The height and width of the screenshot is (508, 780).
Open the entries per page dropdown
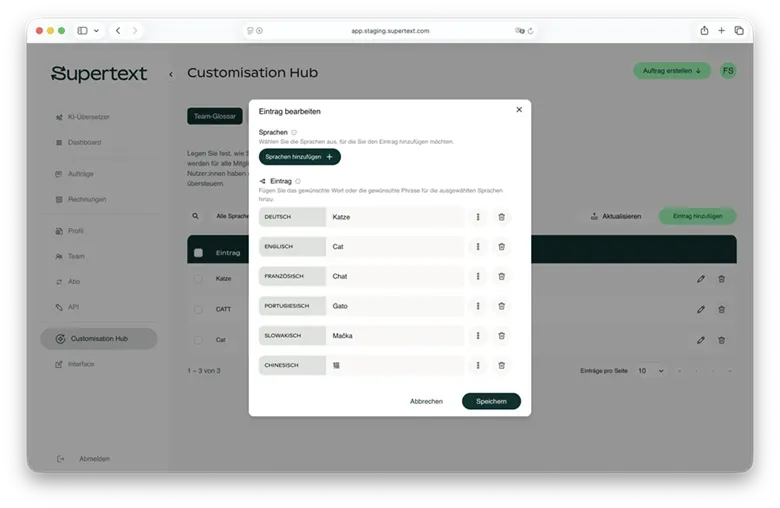pos(649,371)
